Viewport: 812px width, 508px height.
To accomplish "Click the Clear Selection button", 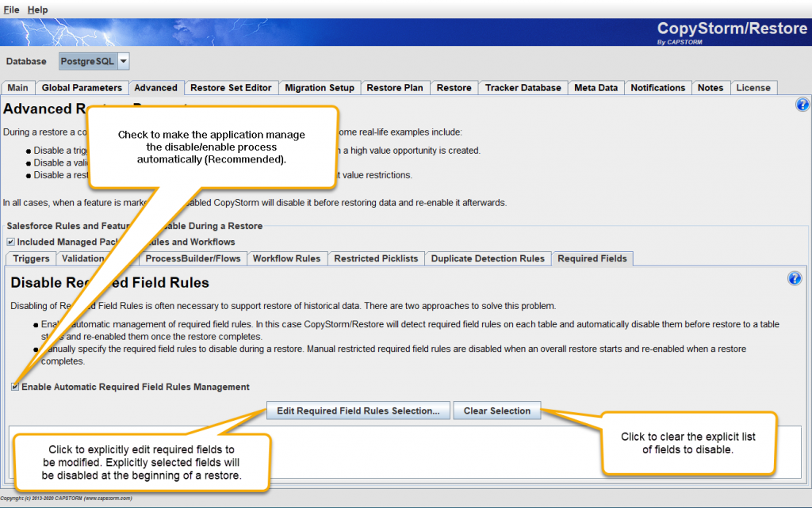I will [x=497, y=411].
